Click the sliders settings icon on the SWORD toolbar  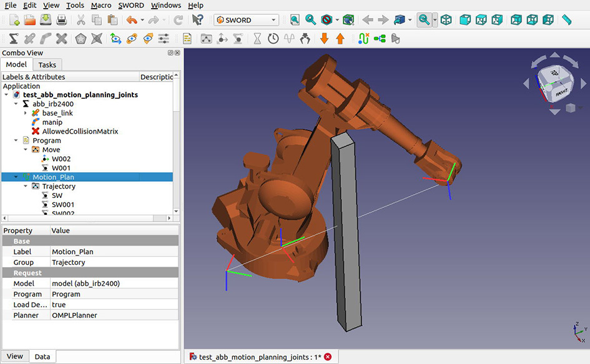(x=163, y=38)
